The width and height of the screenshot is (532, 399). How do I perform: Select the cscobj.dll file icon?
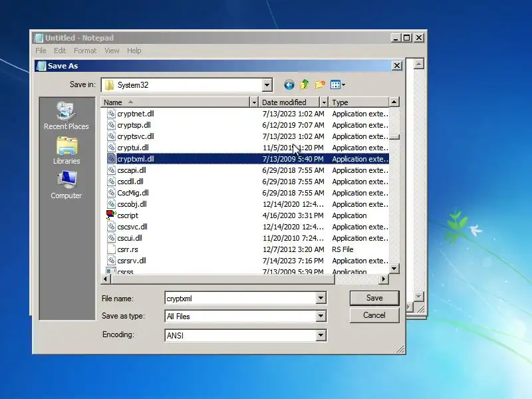pos(111,204)
